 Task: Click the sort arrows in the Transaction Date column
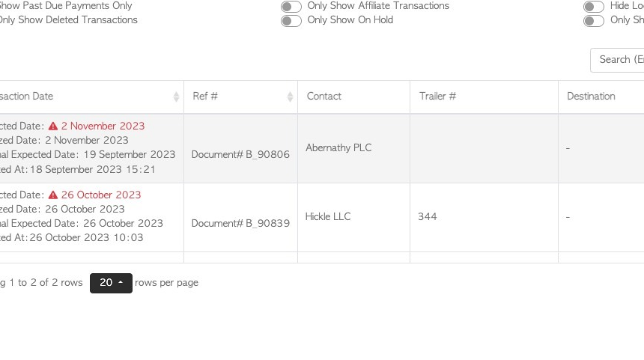[176, 97]
